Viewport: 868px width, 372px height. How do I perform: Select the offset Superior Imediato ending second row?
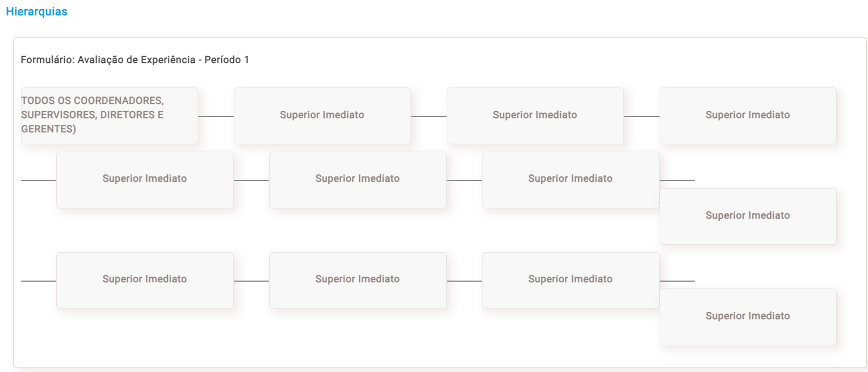pos(748,216)
